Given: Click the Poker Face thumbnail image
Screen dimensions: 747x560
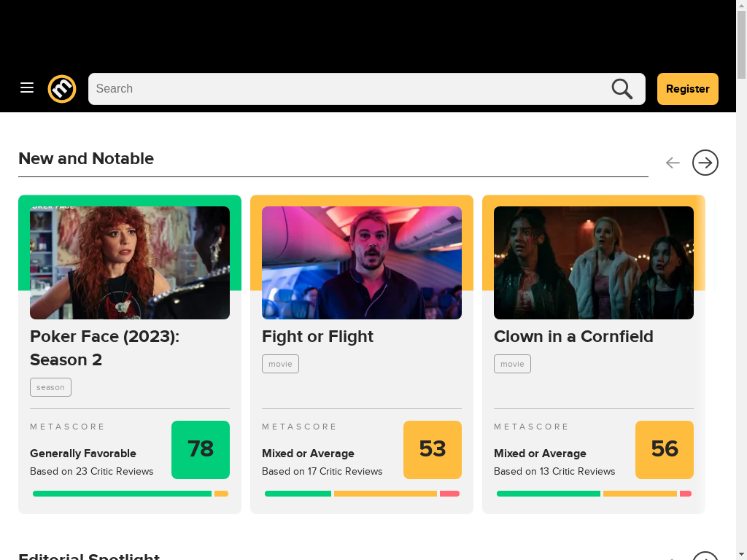Looking at the screenshot, I should pos(130,262).
